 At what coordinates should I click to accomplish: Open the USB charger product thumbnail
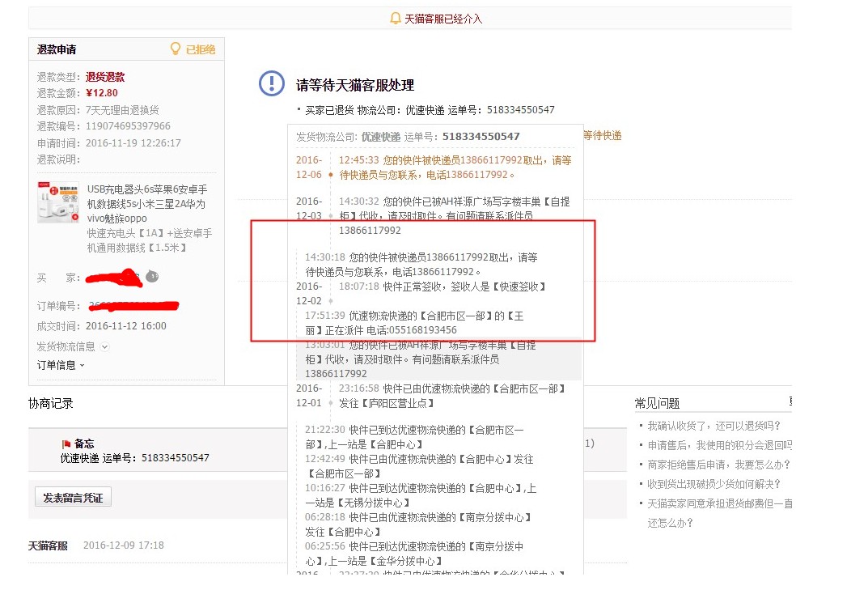(58, 202)
